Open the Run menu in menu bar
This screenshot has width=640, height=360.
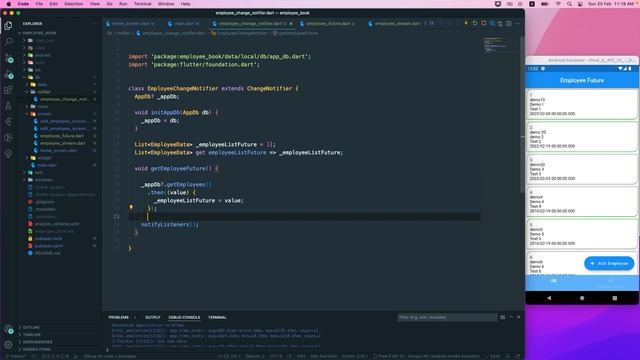(x=123, y=4)
